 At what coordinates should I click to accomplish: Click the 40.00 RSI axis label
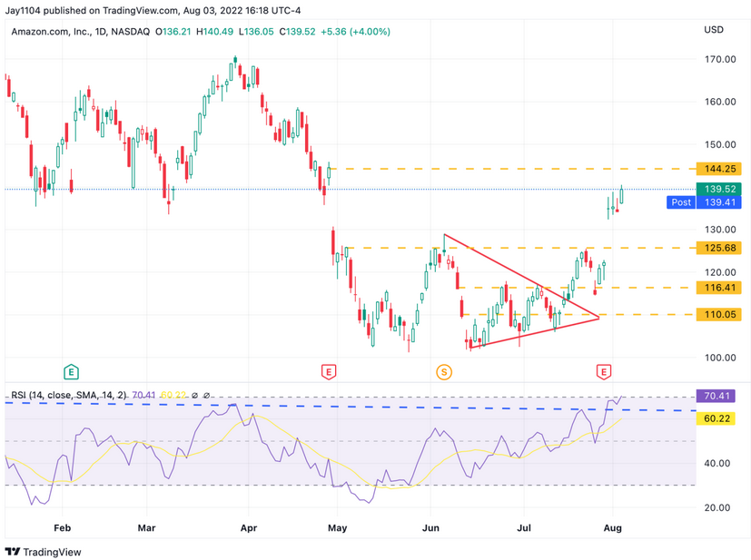(717, 463)
